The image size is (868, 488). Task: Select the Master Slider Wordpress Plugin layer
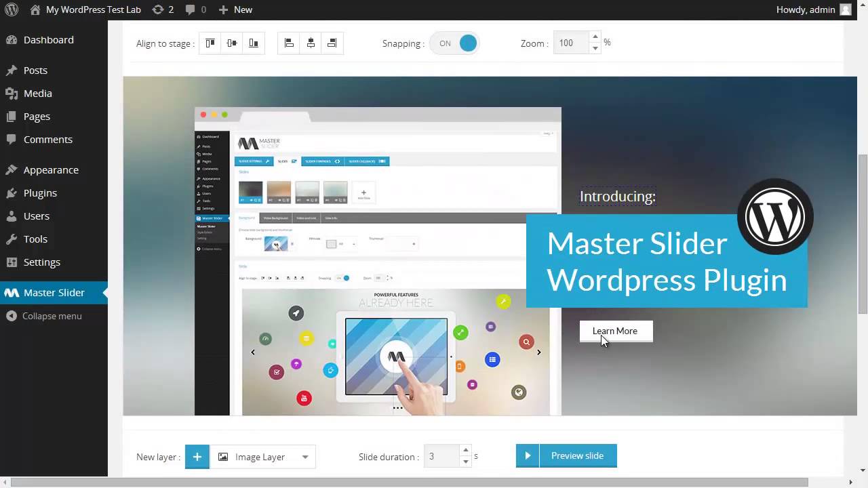click(x=667, y=261)
